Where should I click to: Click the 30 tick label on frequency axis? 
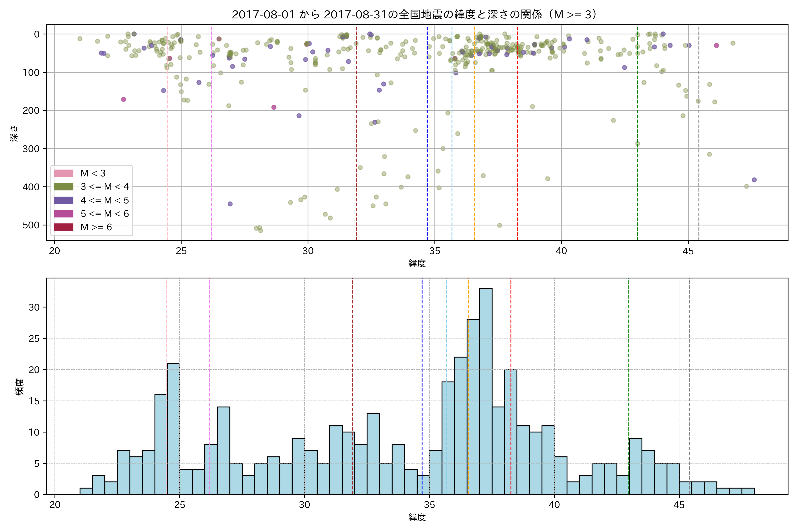tap(34, 307)
